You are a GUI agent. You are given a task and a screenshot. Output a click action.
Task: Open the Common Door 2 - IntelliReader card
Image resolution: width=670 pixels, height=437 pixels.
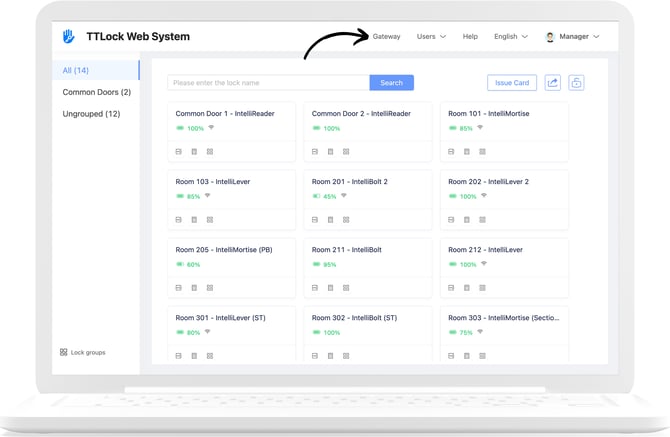(367, 132)
